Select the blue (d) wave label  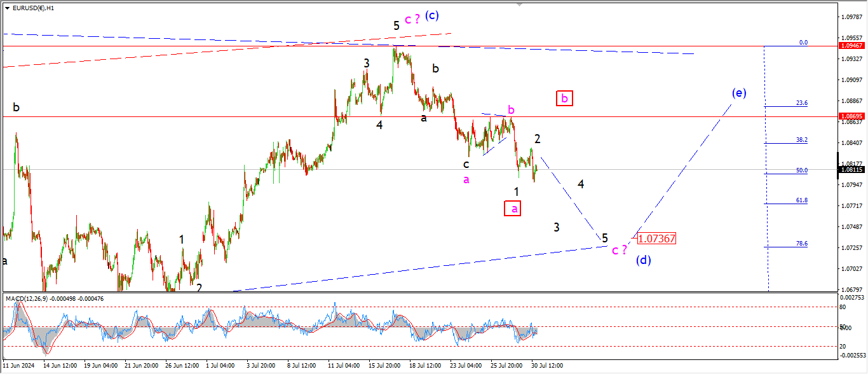(644, 260)
